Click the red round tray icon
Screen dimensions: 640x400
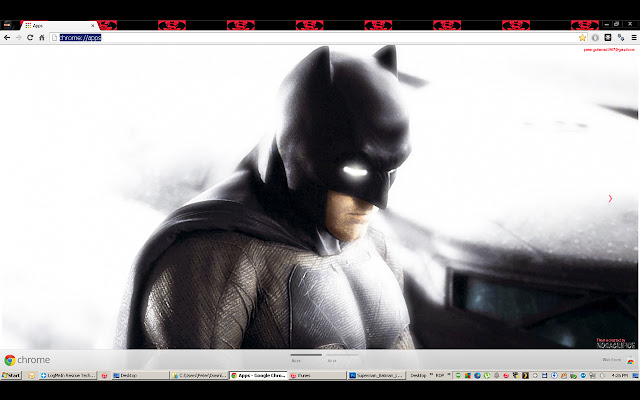(506, 376)
